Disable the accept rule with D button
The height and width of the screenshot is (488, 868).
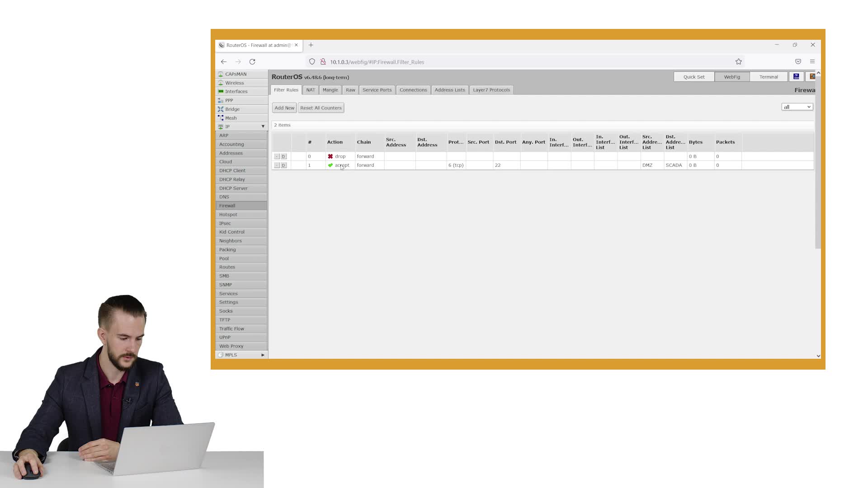(283, 165)
